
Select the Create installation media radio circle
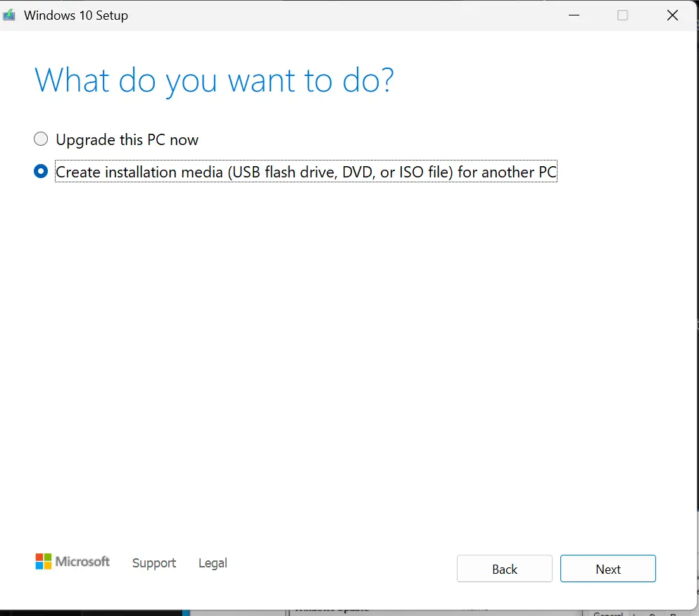pyautogui.click(x=42, y=172)
